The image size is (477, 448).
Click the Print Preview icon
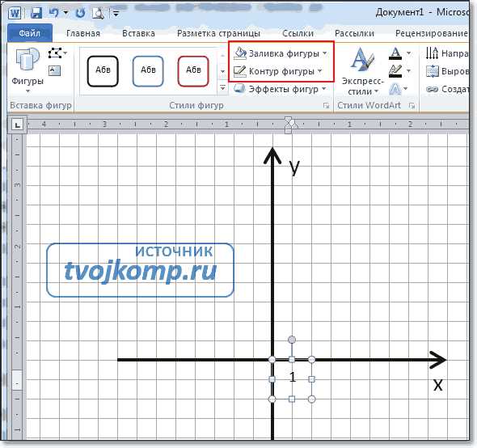[99, 13]
